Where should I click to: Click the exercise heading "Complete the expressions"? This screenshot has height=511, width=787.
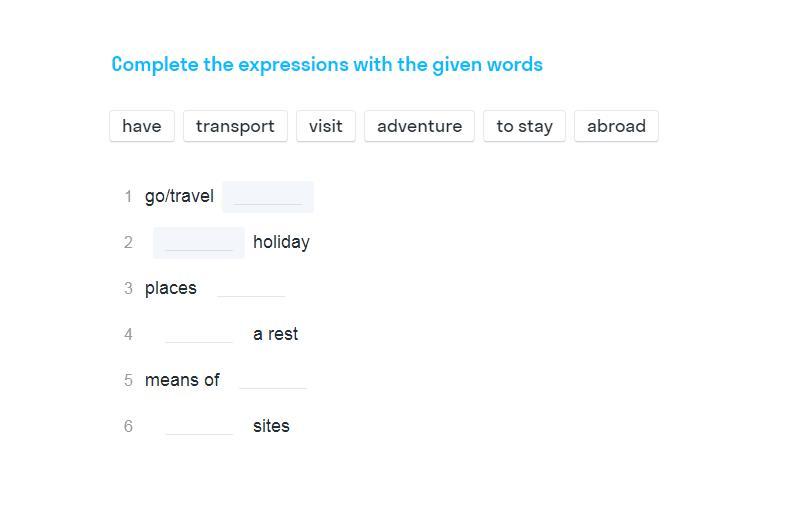pyautogui.click(x=327, y=65)
